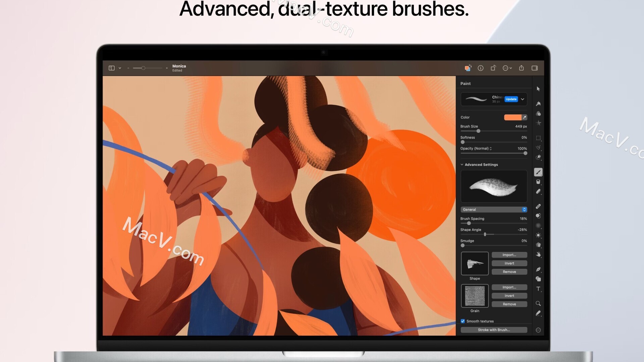Toggle the left sidebar view button
The width and height of the screenshot is (644, 362).
point(112,68)
